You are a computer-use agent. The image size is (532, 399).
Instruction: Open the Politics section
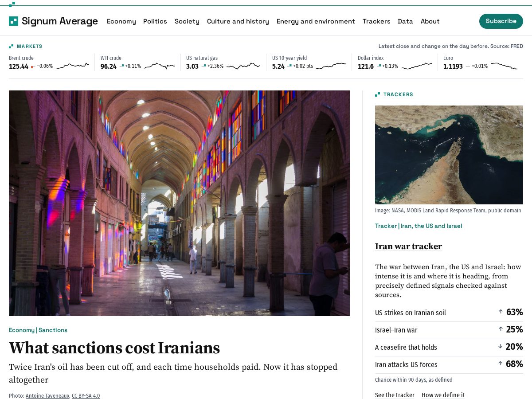[155, 21]
